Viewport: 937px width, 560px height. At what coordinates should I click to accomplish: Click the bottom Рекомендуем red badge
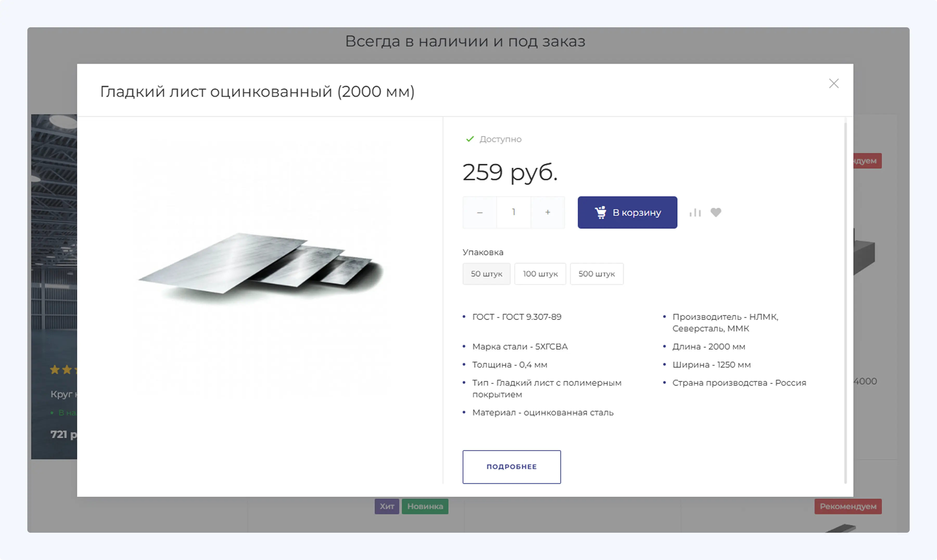tap(848, 506)
